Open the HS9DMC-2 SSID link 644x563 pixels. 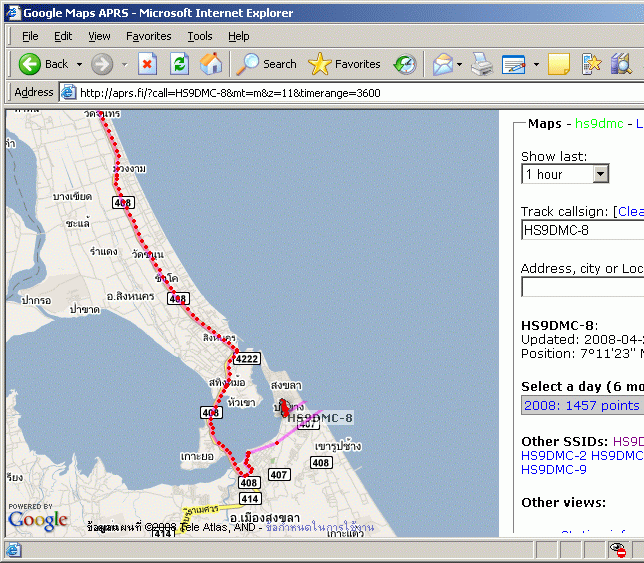tap(554, 455)
